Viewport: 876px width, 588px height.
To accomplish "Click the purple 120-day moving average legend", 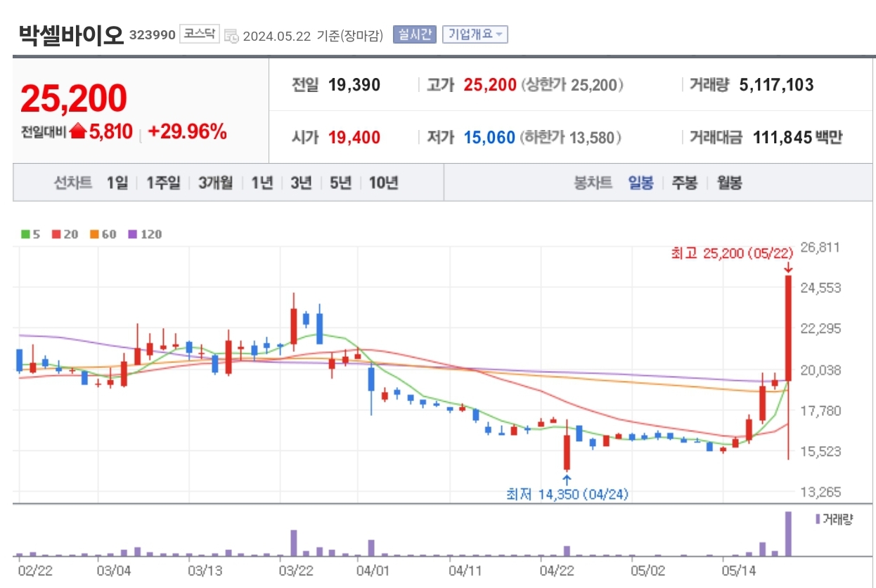I will click(144, 235).
